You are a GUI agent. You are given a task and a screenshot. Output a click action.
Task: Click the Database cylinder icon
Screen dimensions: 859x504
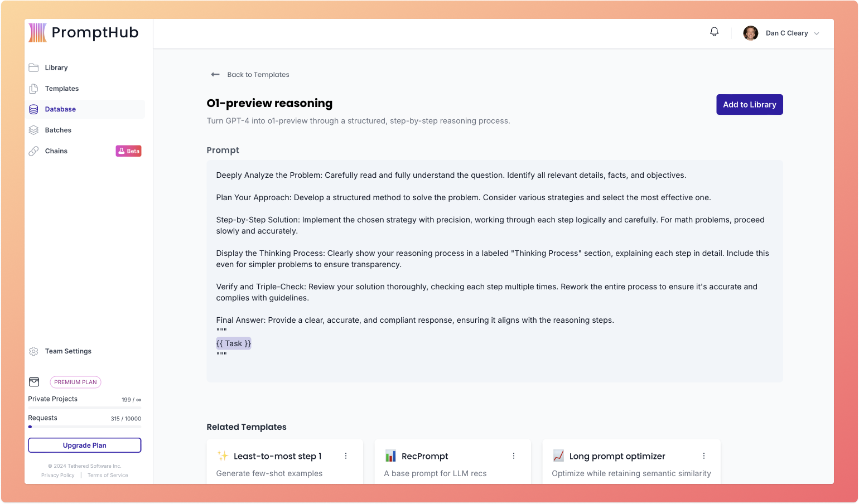click(33, 109)
